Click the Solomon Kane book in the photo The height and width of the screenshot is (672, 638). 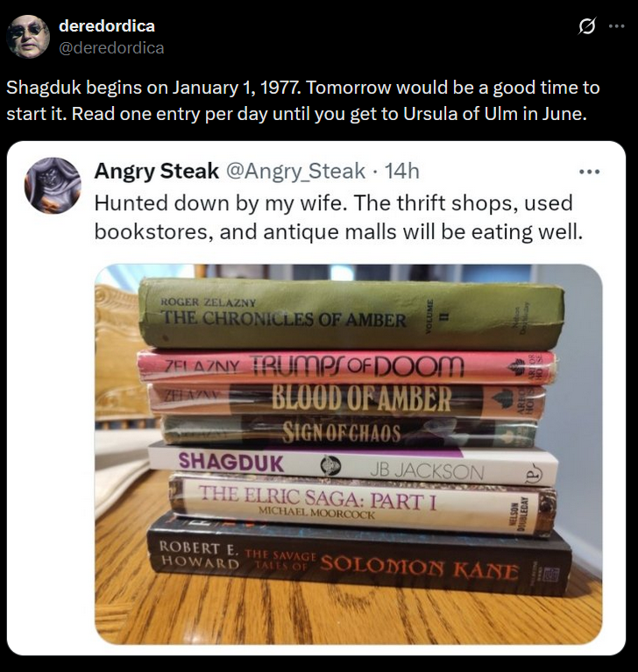(359, 559)
